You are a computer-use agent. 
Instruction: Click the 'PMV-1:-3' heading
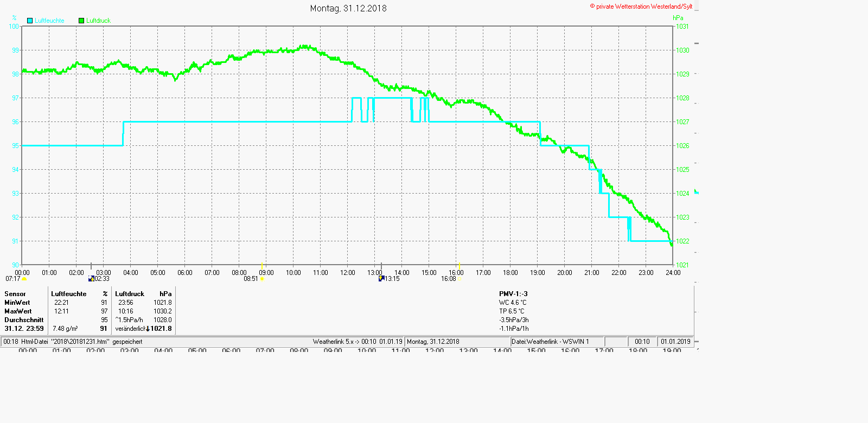513,294
